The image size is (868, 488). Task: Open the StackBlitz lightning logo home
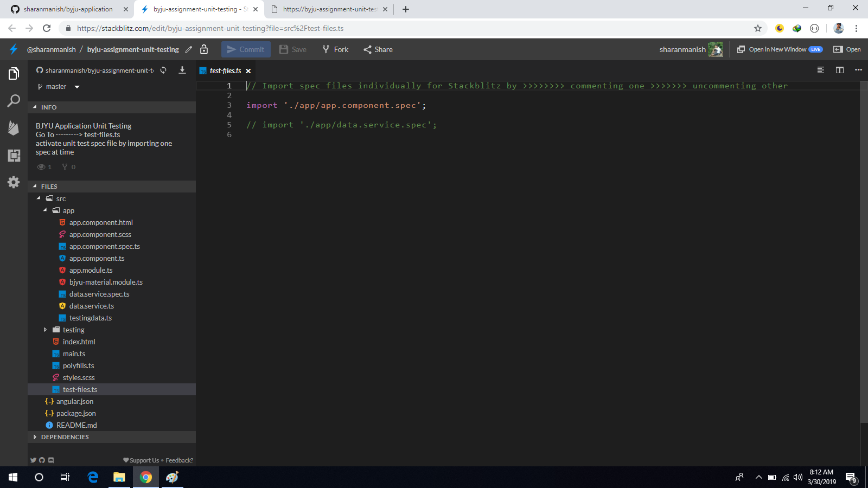click(14, 49)
